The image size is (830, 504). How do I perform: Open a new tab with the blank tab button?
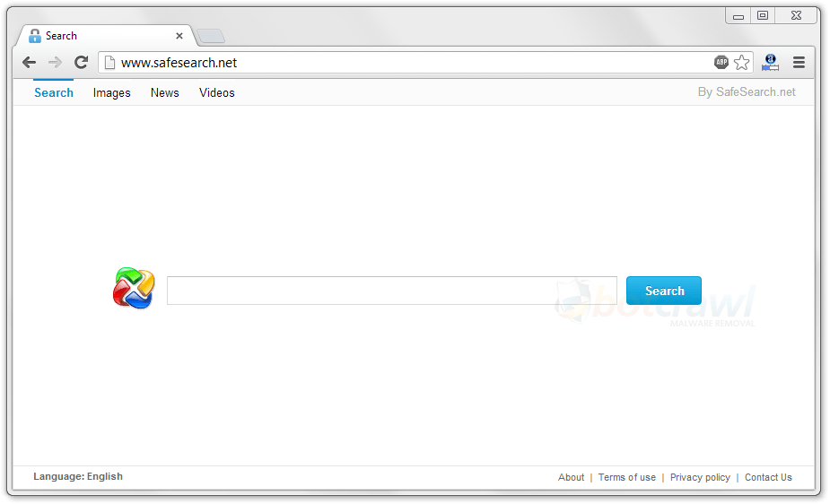point(211,37)
